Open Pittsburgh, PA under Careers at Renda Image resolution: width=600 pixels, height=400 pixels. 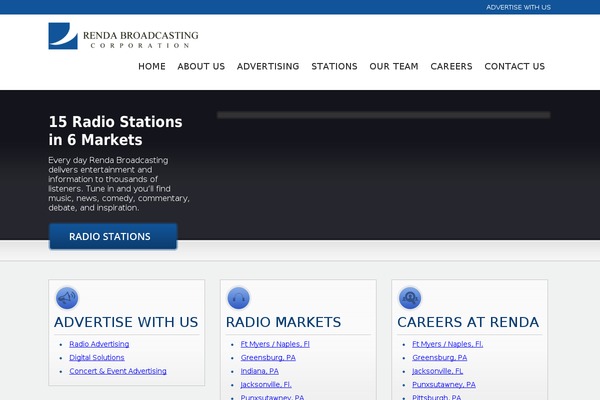click(437, 397)
